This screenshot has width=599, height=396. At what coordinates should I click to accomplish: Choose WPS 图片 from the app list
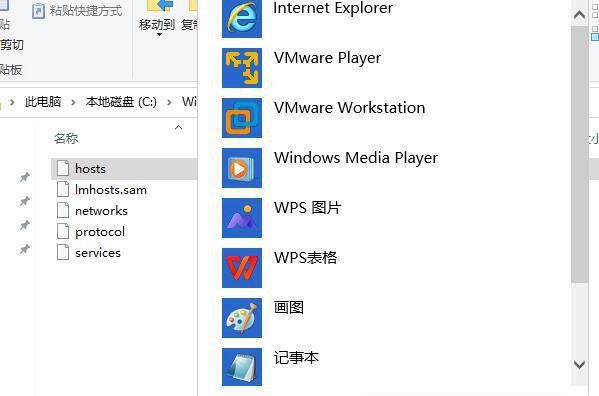point(308,208)
